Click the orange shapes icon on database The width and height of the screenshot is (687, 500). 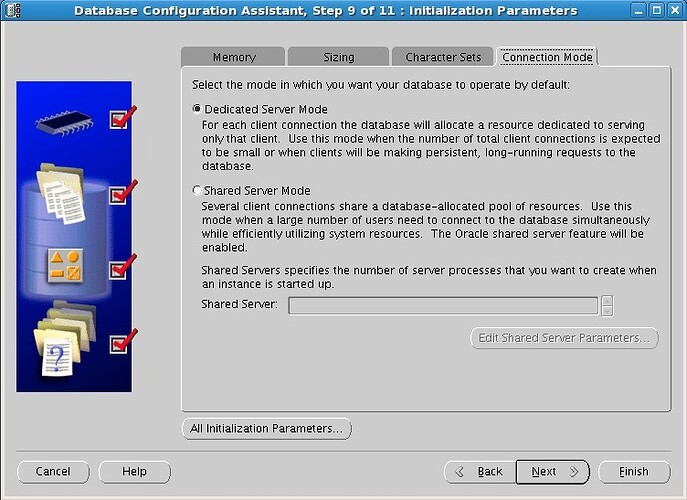tap(65, 266)
